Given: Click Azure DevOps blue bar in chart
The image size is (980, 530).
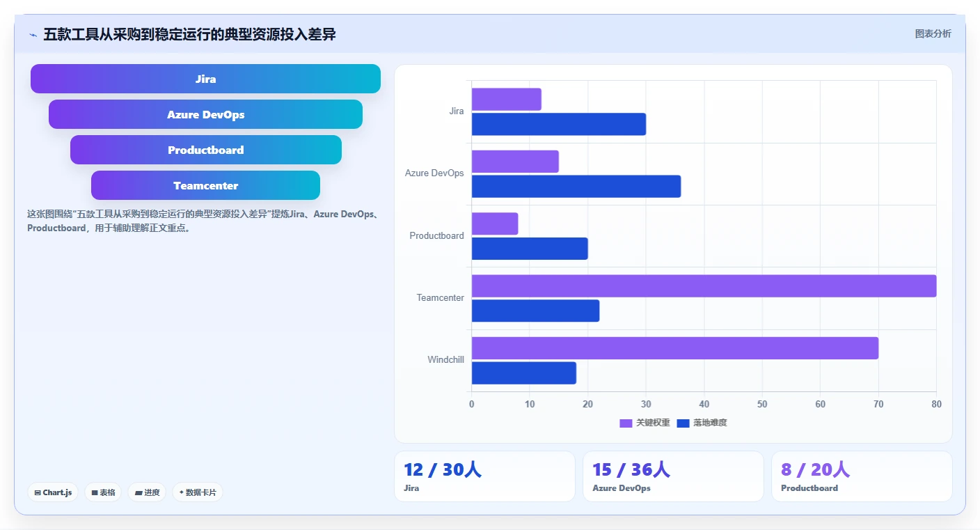Looking at the screenshot, I should 576,186.
